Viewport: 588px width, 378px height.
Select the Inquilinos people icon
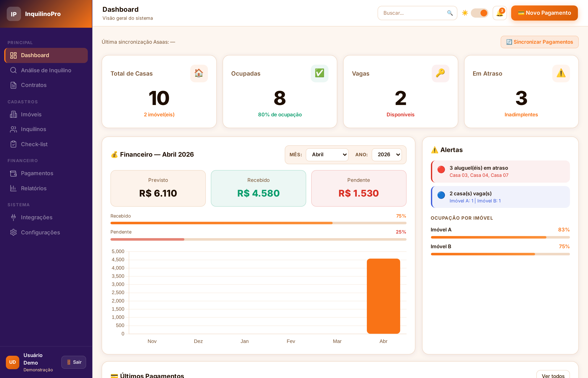click(x=13, y=129)
